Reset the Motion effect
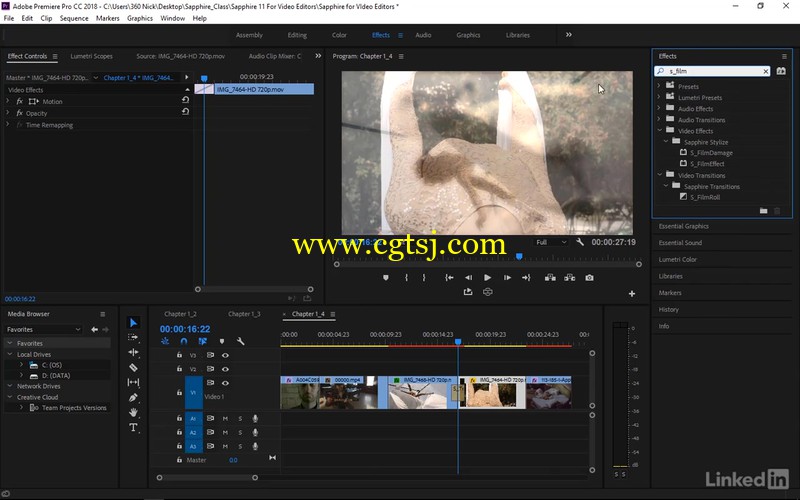 pos(185,101)
